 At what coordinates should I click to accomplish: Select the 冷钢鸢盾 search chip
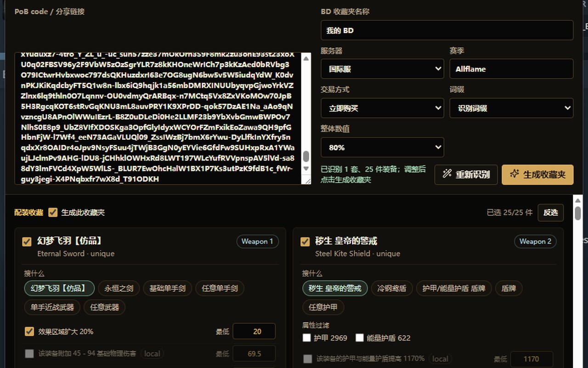[x=392, y=288]
